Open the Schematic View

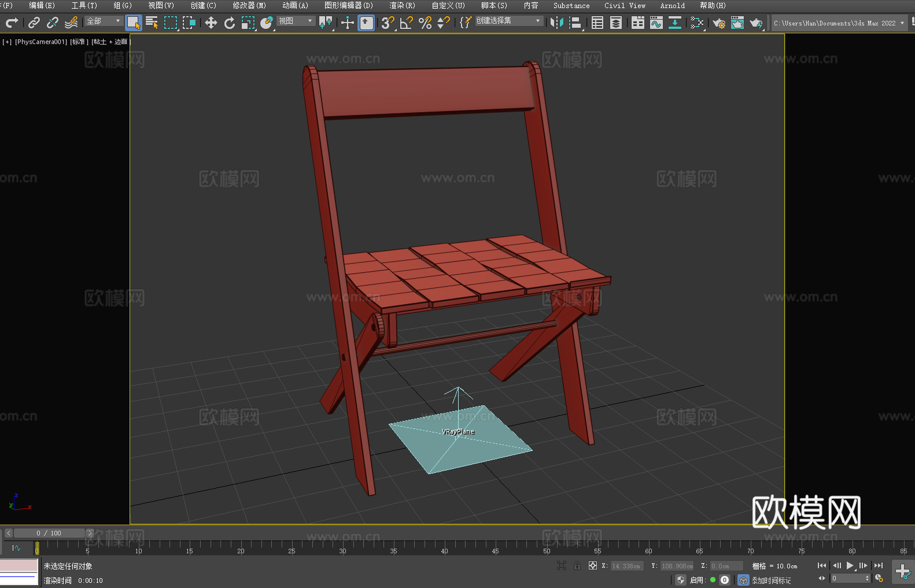697,23
